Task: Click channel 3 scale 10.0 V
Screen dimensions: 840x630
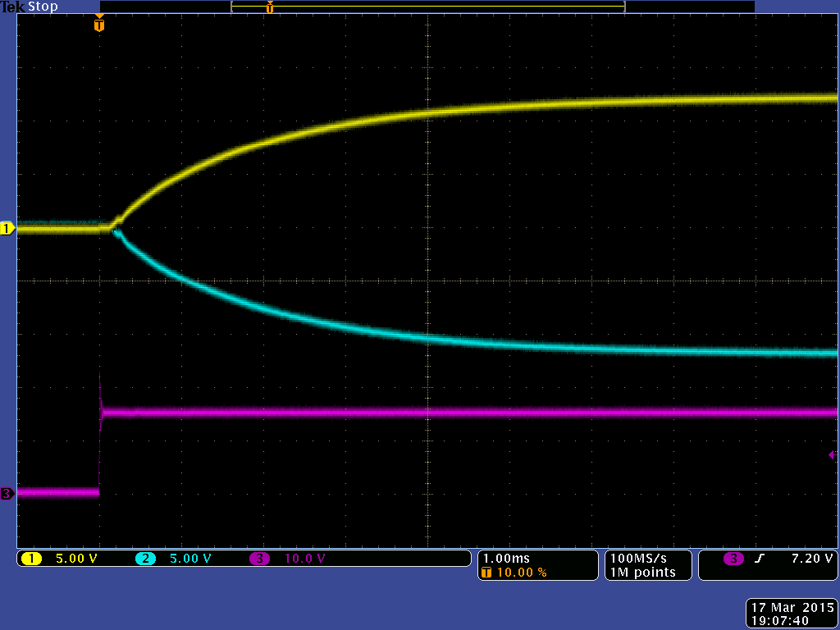Action: 305,559
